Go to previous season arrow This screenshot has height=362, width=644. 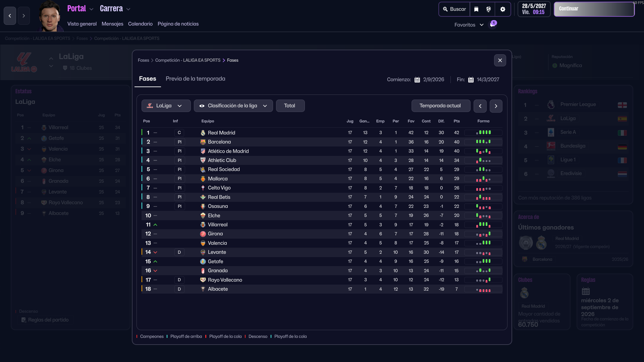coord(480,106)
